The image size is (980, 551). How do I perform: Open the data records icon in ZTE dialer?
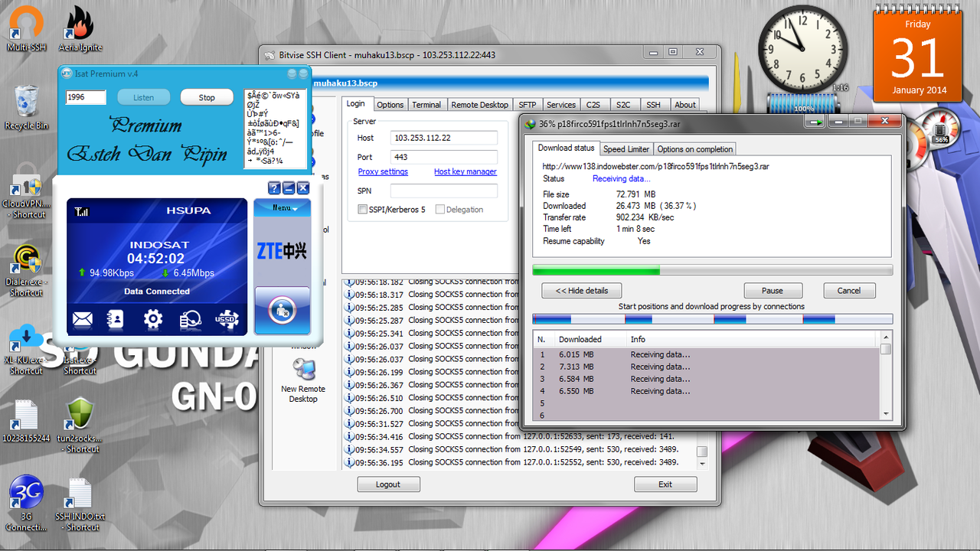click(191, 320)
